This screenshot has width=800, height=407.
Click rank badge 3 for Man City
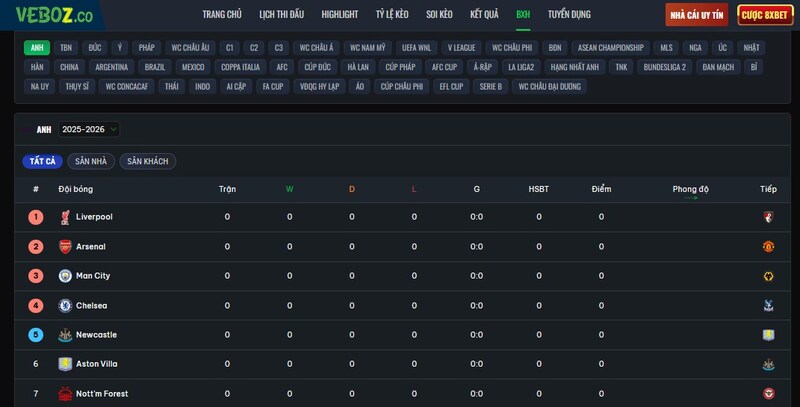(36, 276)
